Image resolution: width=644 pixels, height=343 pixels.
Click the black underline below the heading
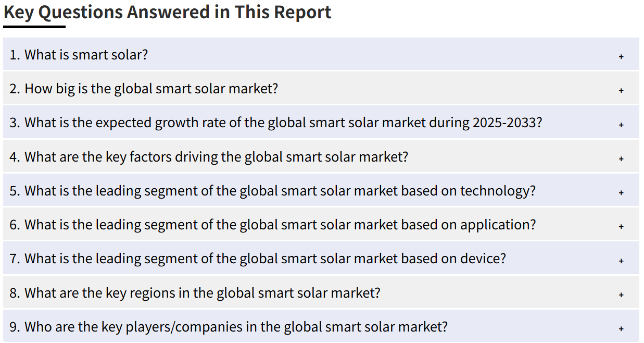click(x=34, y=27)
